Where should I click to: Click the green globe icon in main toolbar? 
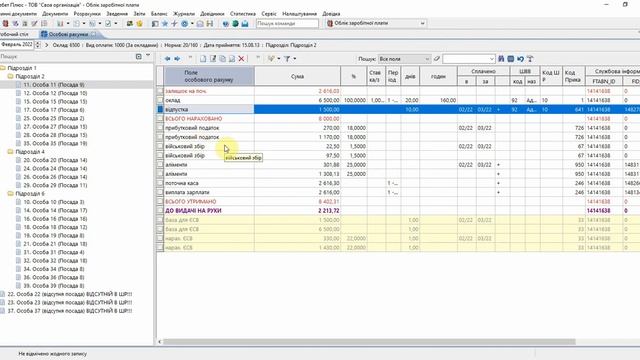click(235, 24)
